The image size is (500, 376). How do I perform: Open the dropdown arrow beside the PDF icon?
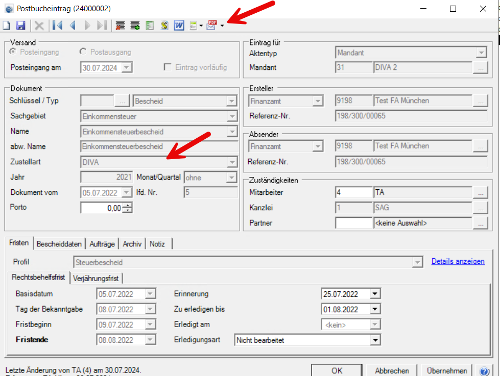point(222,26)
